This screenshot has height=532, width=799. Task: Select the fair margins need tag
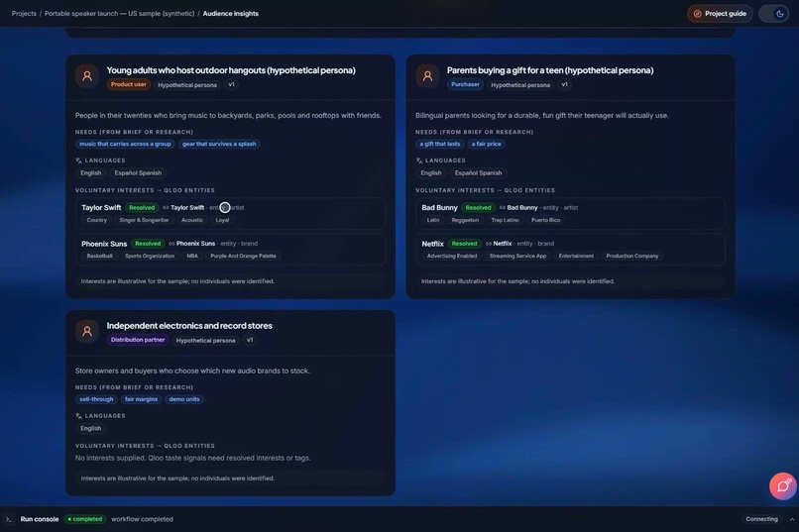pos(141,399)
